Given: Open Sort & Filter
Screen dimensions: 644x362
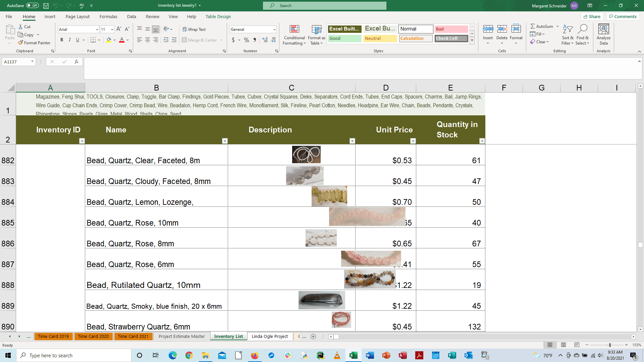Looking at the screenshot, I should click(x=568, y=35).
